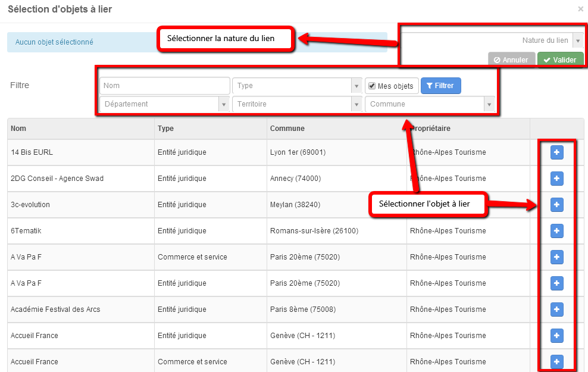Click the Annuler button
This screenshot has height=372, width=588.
(511, 60)
